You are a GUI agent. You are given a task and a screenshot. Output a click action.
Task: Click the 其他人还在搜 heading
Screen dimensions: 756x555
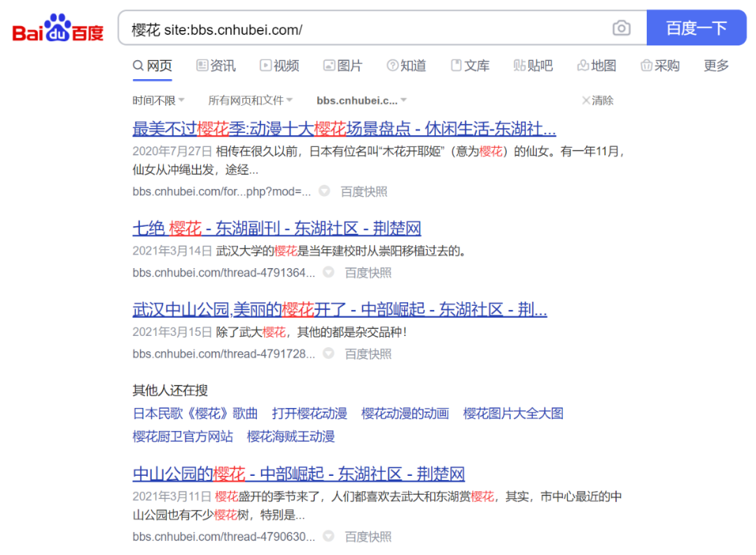(170, 390)
